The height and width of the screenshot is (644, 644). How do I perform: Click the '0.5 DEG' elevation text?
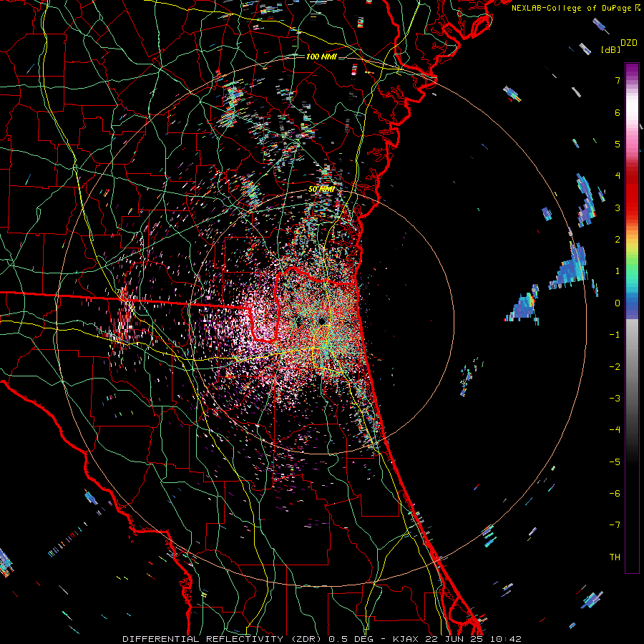352,639
